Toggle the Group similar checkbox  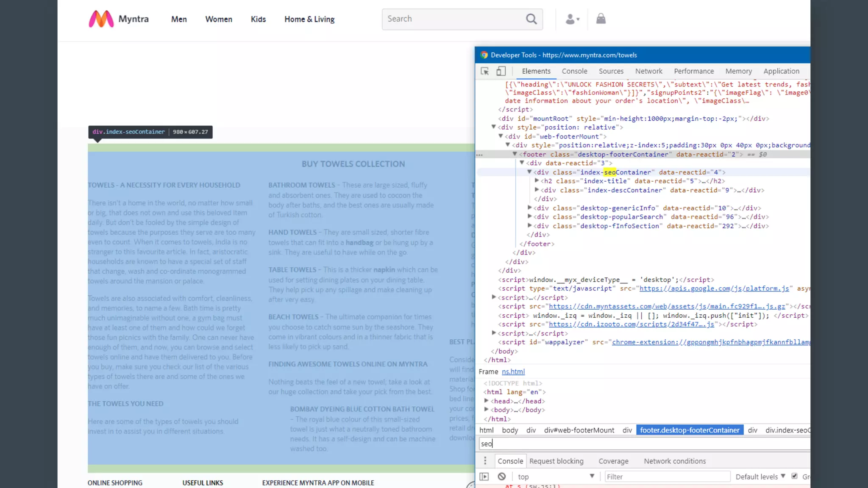(x=795, y=476)
